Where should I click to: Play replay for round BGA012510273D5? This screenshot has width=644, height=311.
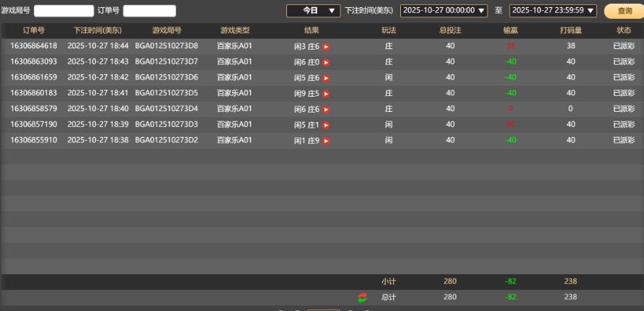[326, 94]
